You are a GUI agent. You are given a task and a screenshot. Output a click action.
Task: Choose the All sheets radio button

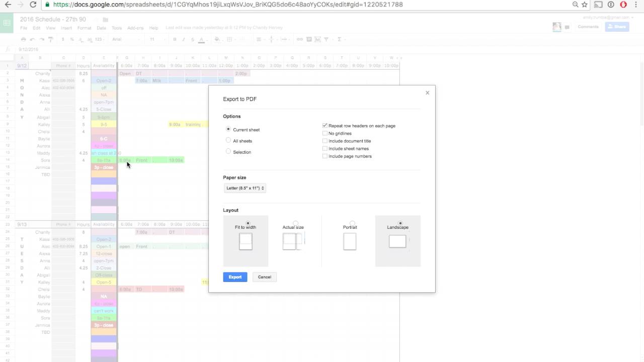click(x=228, y=140)
